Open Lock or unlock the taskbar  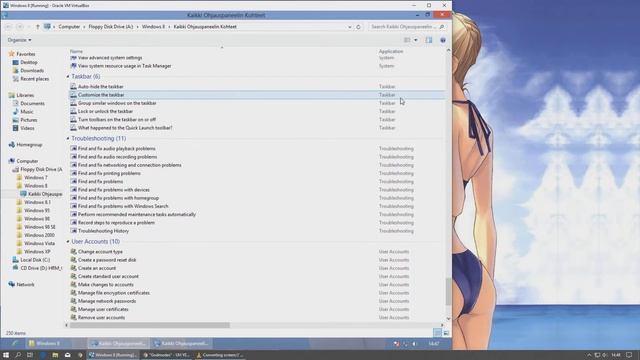tap(105, 111)
